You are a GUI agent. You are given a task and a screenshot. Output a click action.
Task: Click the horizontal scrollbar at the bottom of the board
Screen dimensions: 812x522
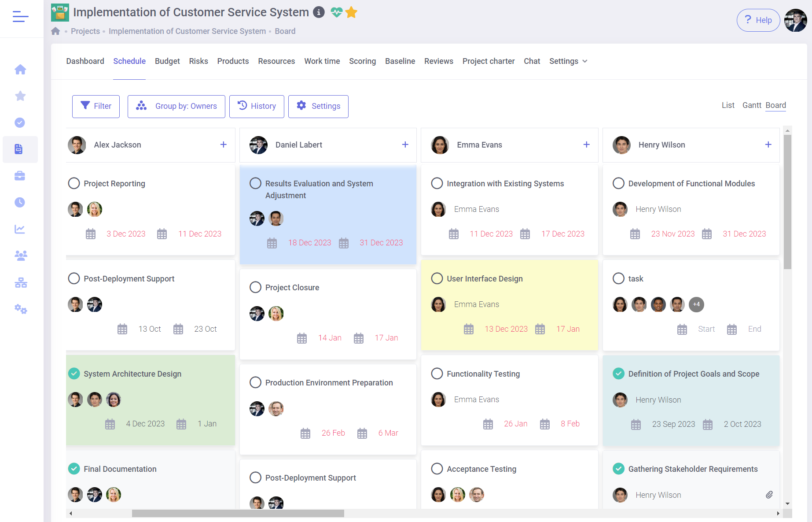(238, 513)
